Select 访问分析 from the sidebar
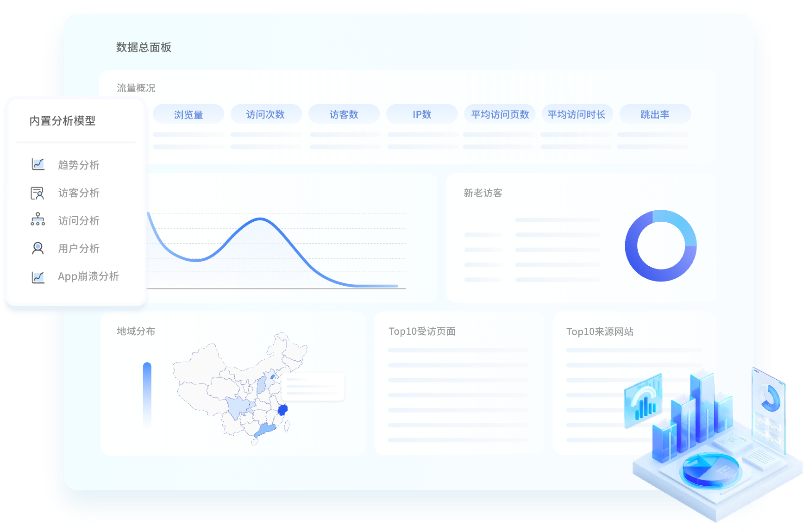The width and height of the screenshot is (803, 532). pos(79,220)
